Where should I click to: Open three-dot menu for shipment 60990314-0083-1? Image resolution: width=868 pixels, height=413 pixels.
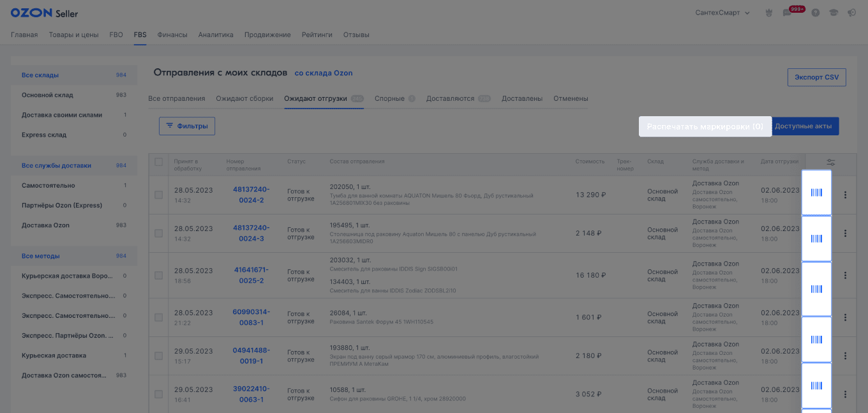tap(845, 317)
